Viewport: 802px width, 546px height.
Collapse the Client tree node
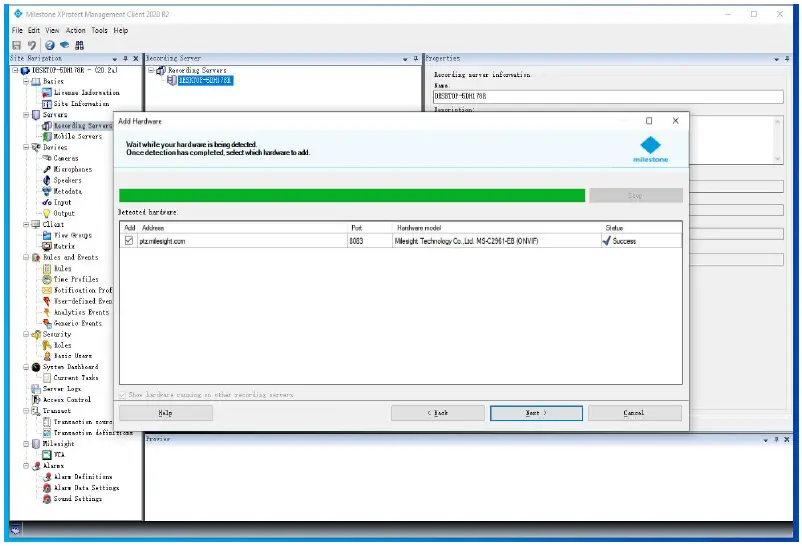[26, 224]
